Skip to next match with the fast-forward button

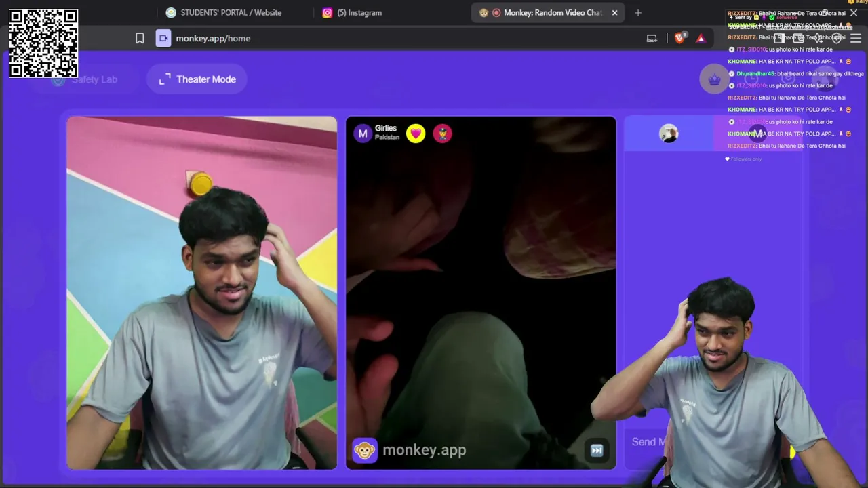click(597, 450)
